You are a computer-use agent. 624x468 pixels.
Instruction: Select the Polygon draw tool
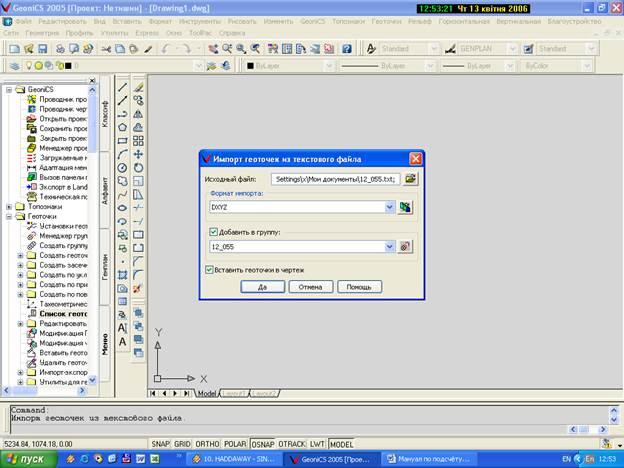[123, 127]
